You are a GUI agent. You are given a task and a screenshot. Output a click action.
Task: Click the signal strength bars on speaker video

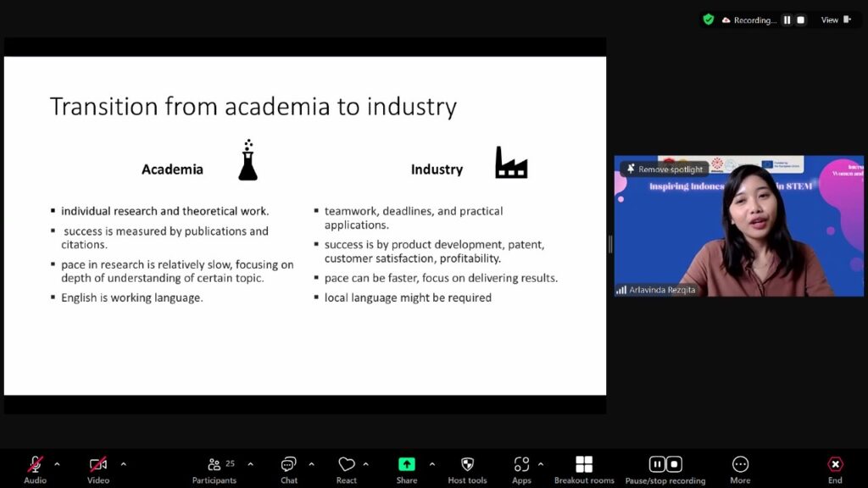[x=621, y=290]
